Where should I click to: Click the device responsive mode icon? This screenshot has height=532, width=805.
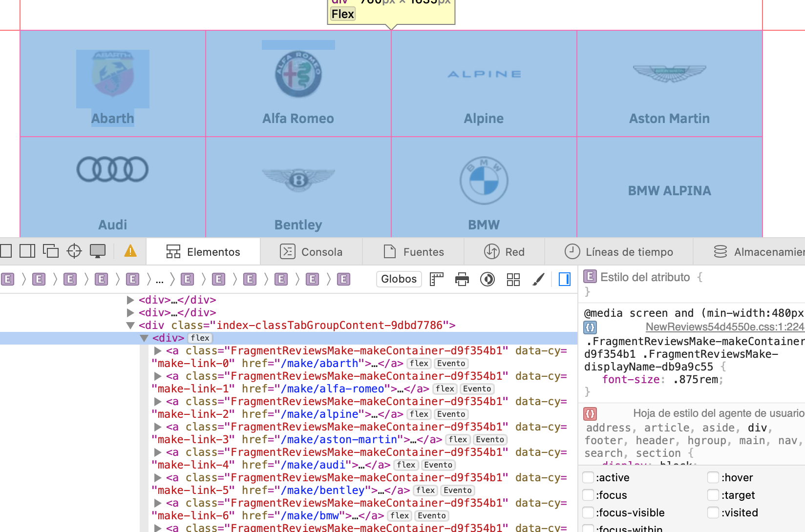(98, 251)
